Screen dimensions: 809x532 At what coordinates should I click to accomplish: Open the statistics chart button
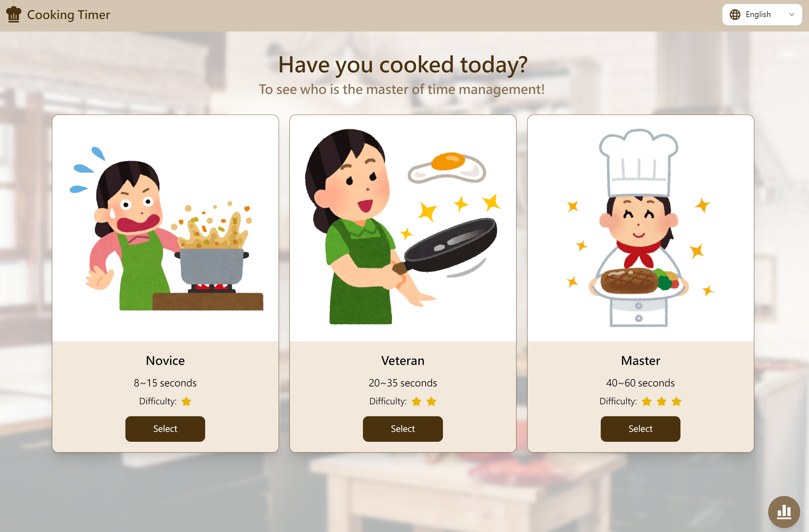pyautogui.click(x=784, y=512)
